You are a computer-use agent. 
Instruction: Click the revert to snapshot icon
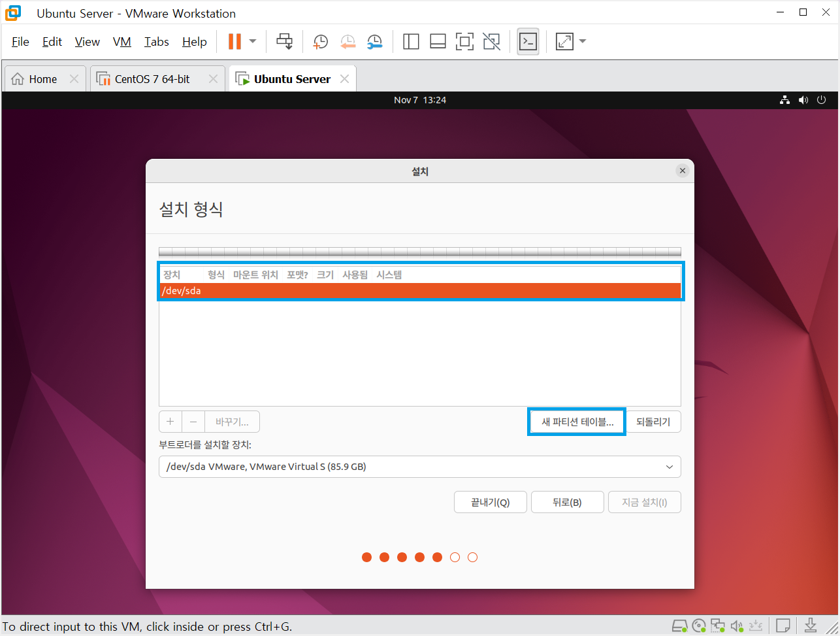coord(347,42)
